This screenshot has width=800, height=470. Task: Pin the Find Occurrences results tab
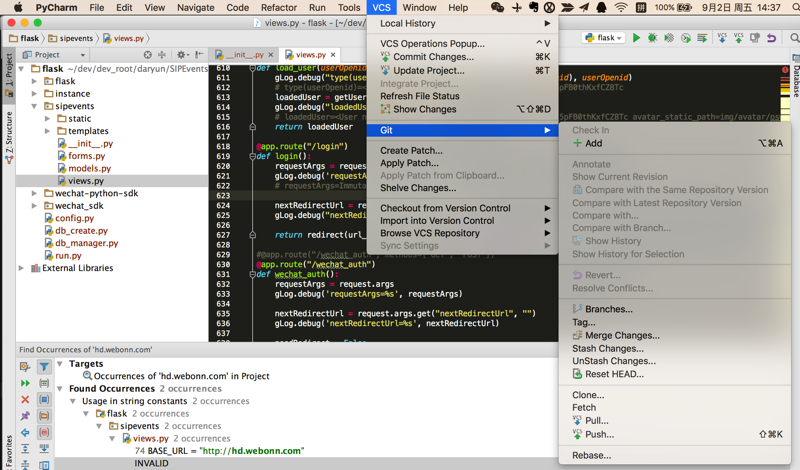click(x=25, y=416)
